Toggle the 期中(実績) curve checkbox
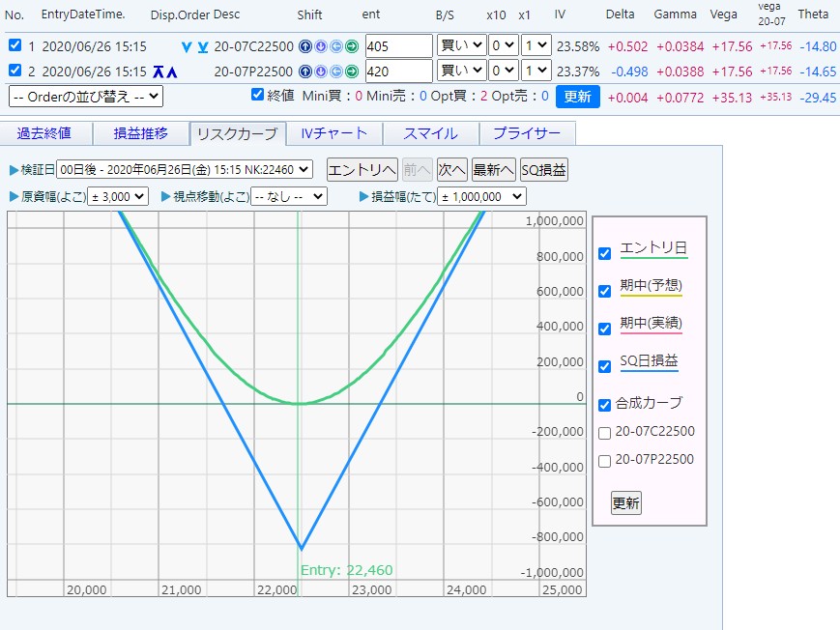840x630 pixels. coord(604,329)
